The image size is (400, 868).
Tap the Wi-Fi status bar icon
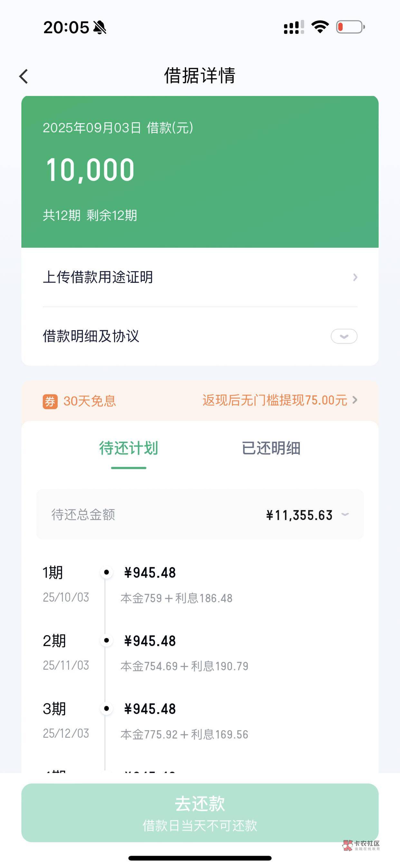coord(320,27)
